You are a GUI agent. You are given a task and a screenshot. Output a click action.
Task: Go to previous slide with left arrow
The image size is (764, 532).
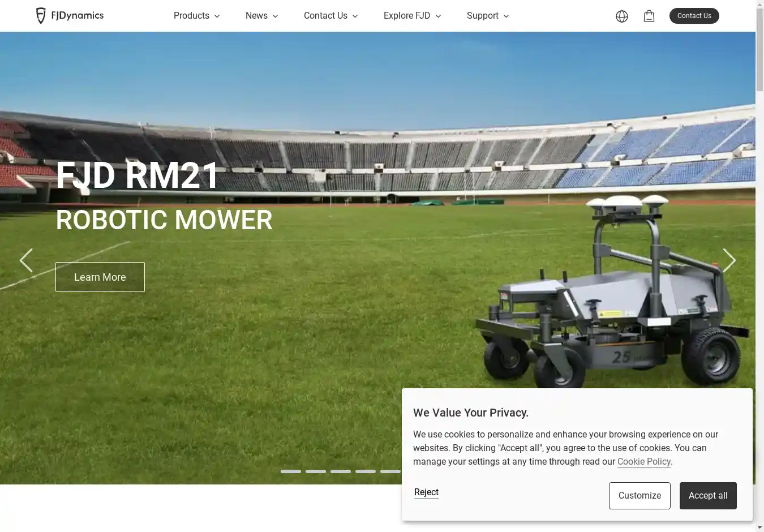[x=26, y=260]
